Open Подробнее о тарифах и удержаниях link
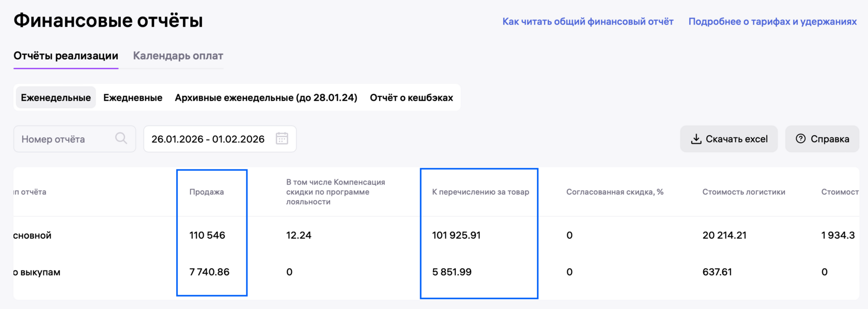Viewport: 868px width, 309px height. tap(772, 22)
